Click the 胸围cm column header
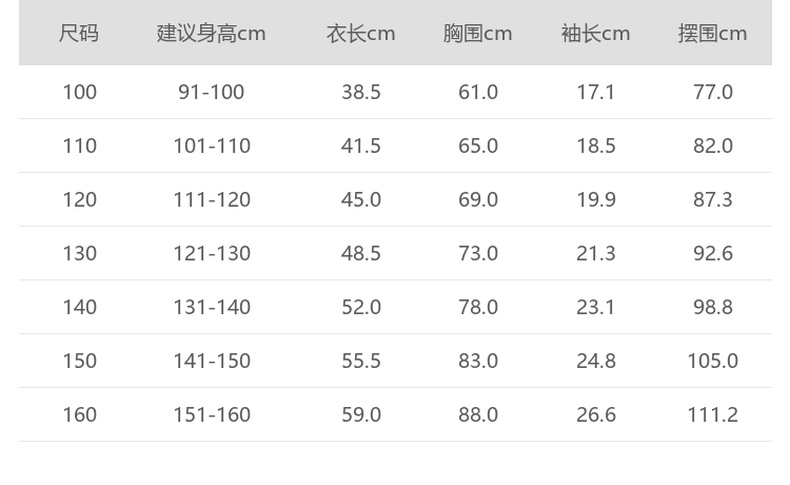This screenshot has height=485, width=790. [x=478, y=33]
